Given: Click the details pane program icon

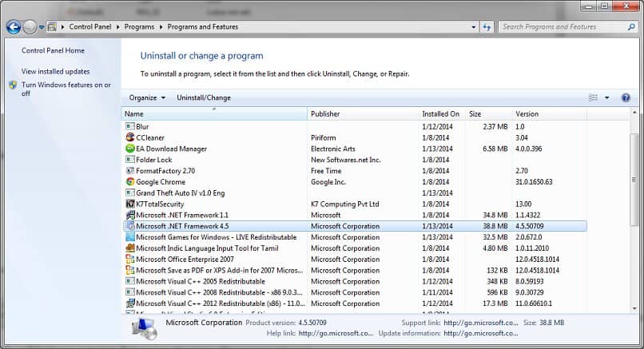Looking at the screenshot, I should [x=144, y=329].
